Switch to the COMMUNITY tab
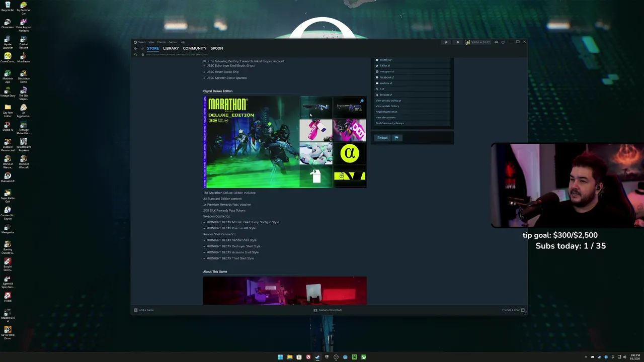Viewport: 644px width, 362px height. click(195, 48)
